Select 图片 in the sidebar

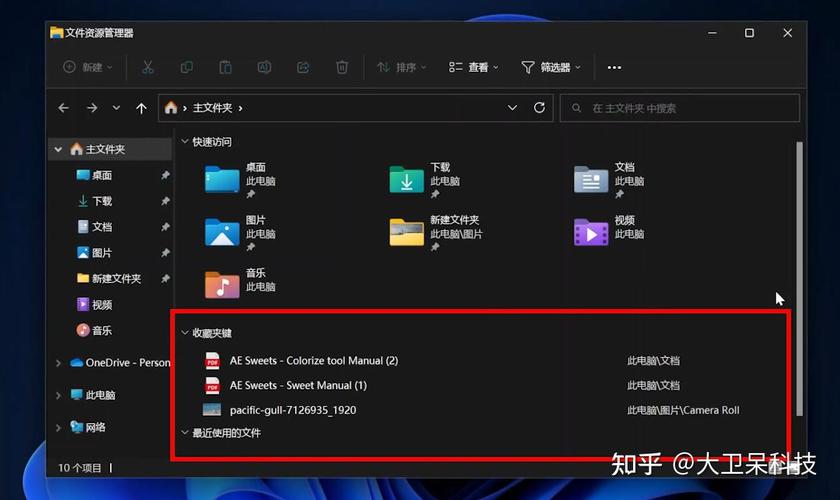[x=102, y=252]
